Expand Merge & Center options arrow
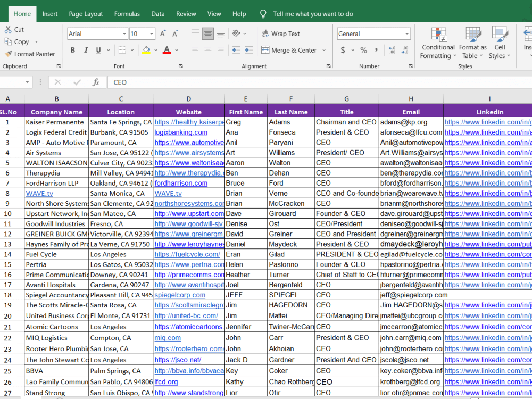Viewport: 532px width, 399px height. coord(324,50)
